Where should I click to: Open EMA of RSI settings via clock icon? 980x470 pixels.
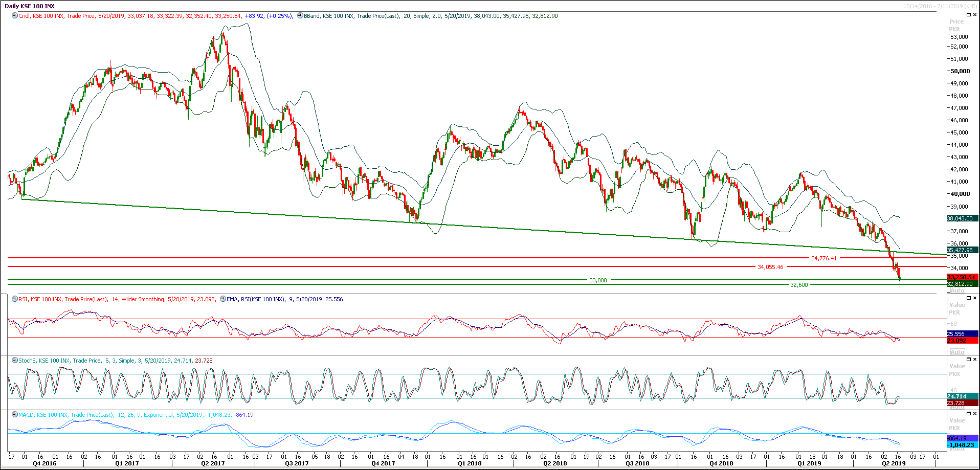(222, 299)
